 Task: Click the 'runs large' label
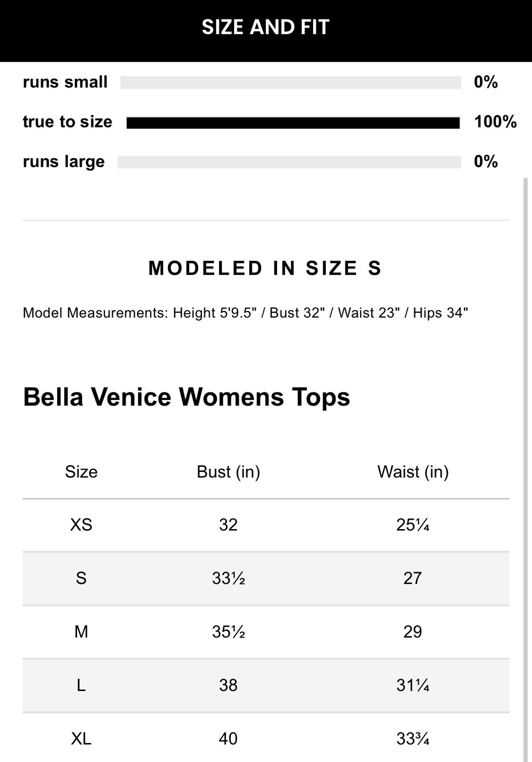(x=64, y=162)
